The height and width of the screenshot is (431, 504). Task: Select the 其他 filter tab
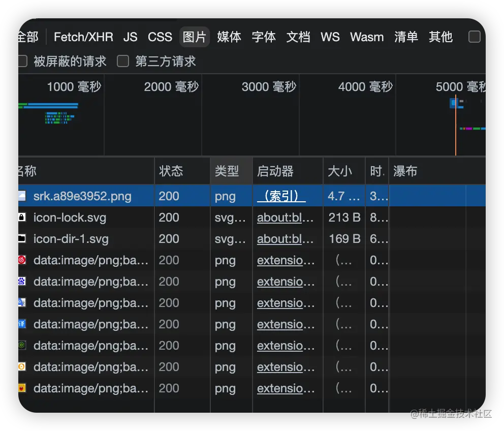(x=440, y=37)
